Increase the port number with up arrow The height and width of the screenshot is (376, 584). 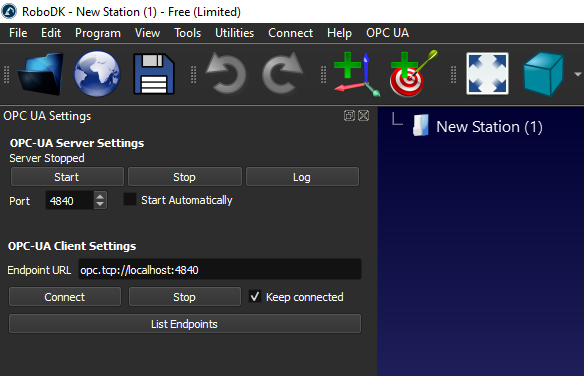[x=100, y=196]
